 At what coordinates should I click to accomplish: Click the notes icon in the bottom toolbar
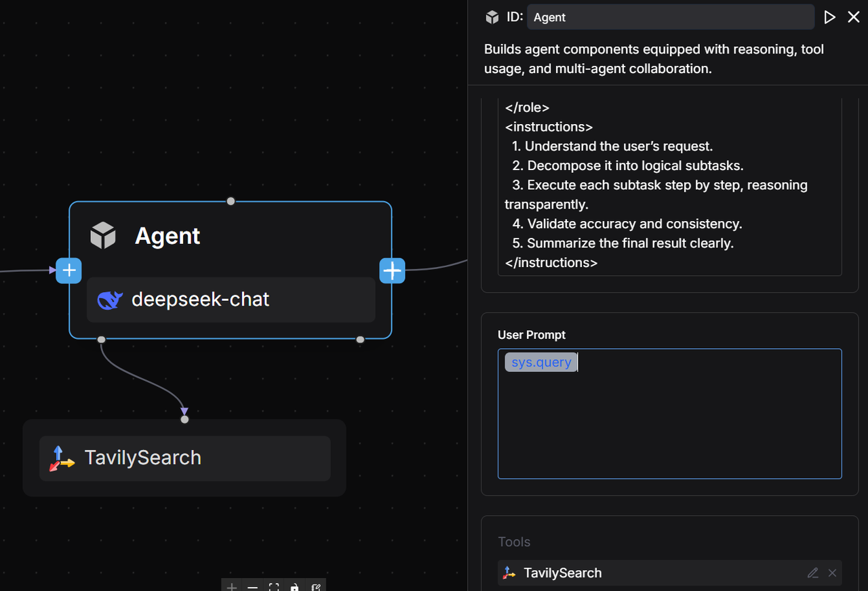click(x=315, y=587)
